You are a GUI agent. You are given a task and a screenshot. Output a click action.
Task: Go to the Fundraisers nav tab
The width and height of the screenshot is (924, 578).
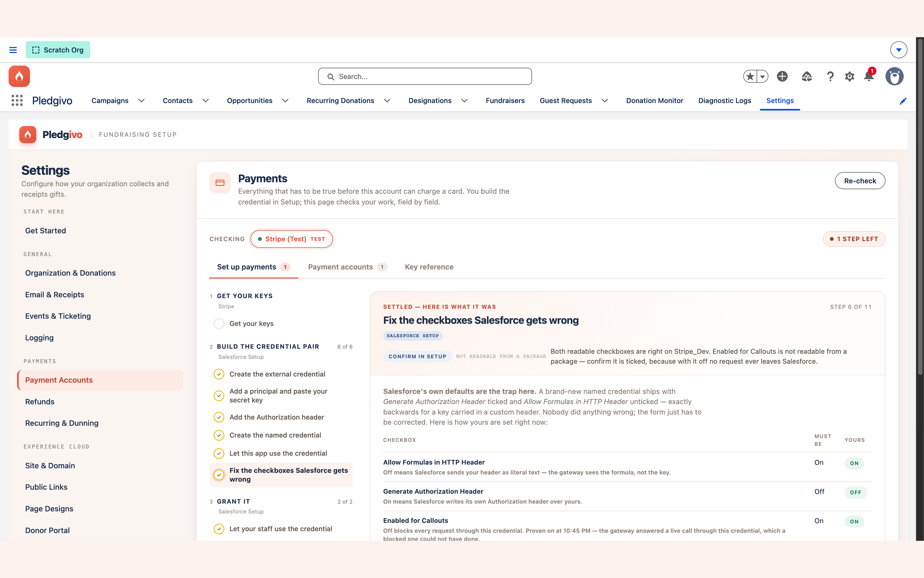pos(505,101)
